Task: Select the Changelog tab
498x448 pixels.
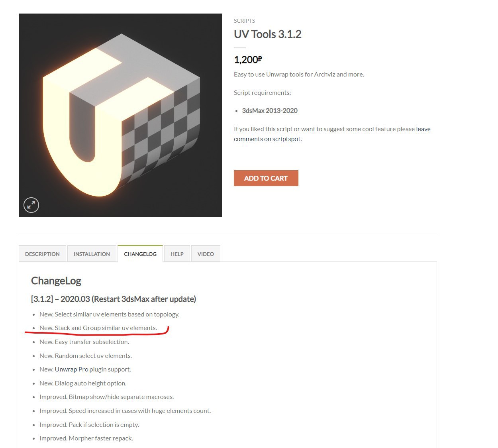Action: click(140, 254)
